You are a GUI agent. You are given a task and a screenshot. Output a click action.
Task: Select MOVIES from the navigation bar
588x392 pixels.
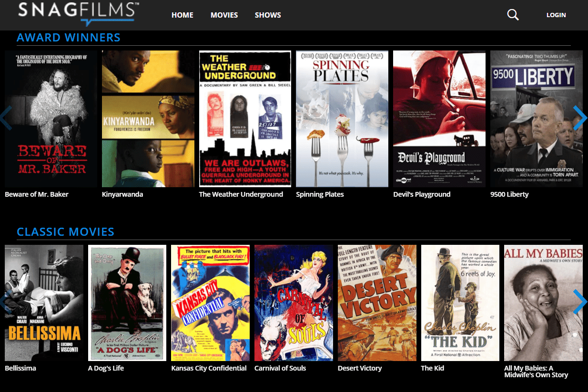click(x=224, y=15)
